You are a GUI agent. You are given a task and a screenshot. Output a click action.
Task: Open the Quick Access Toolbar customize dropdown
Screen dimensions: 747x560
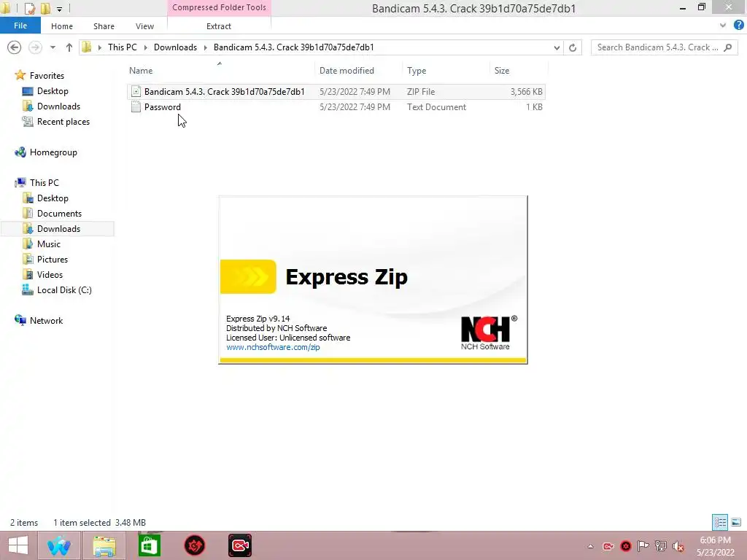click(59, 9)
